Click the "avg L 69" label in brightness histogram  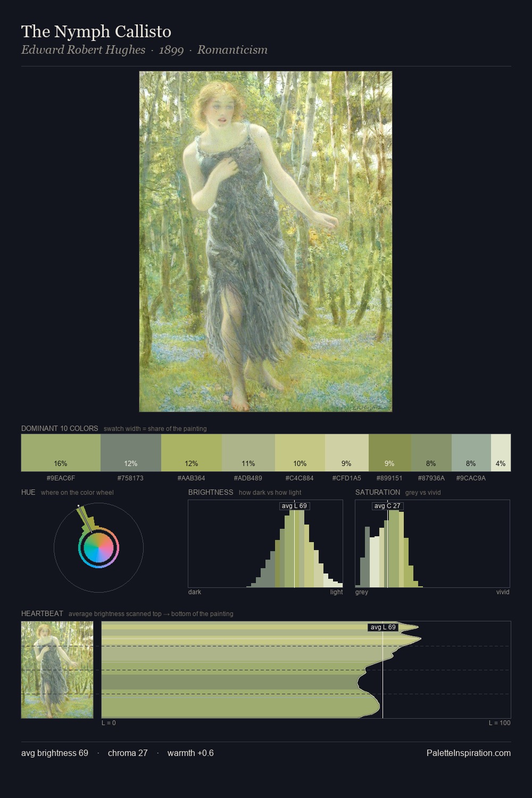point(294,506)
